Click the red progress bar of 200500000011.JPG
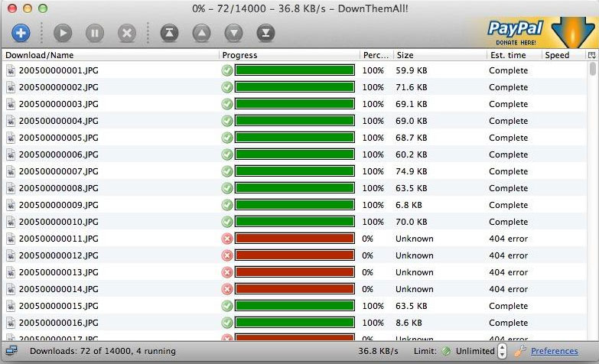The image size is (599, 364). click(x=295, y=239)
